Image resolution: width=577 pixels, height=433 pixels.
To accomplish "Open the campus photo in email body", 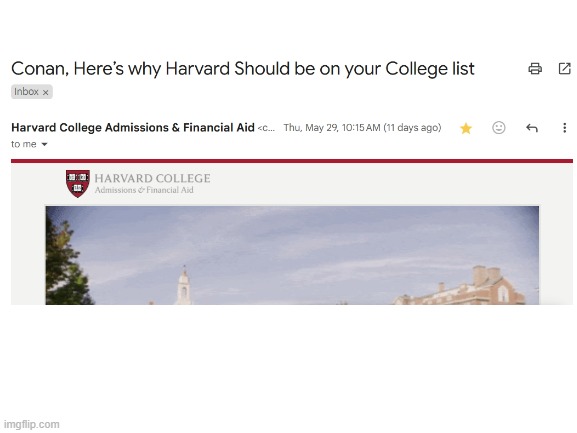I will tap(292, 255).
